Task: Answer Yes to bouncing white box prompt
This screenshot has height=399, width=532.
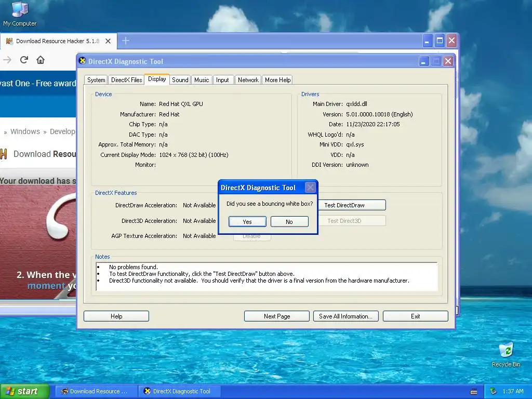Action: pyautogui.click(x=247, y=221)
